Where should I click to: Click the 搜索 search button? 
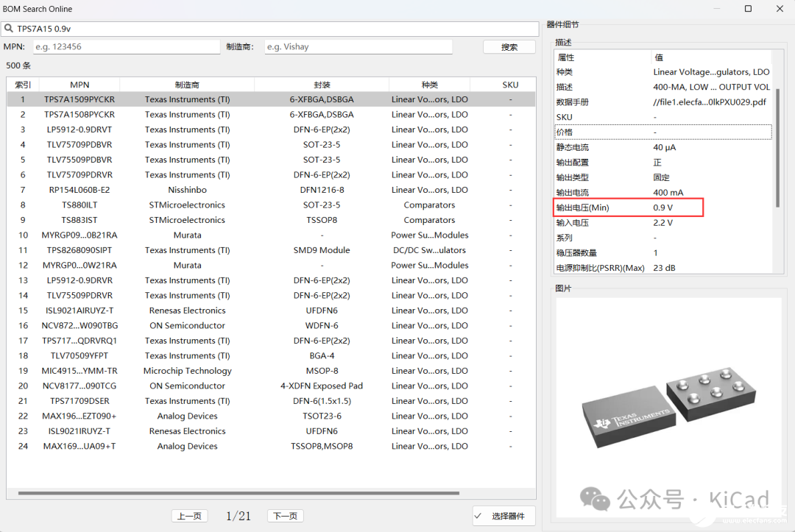click(x=509, y=47)
